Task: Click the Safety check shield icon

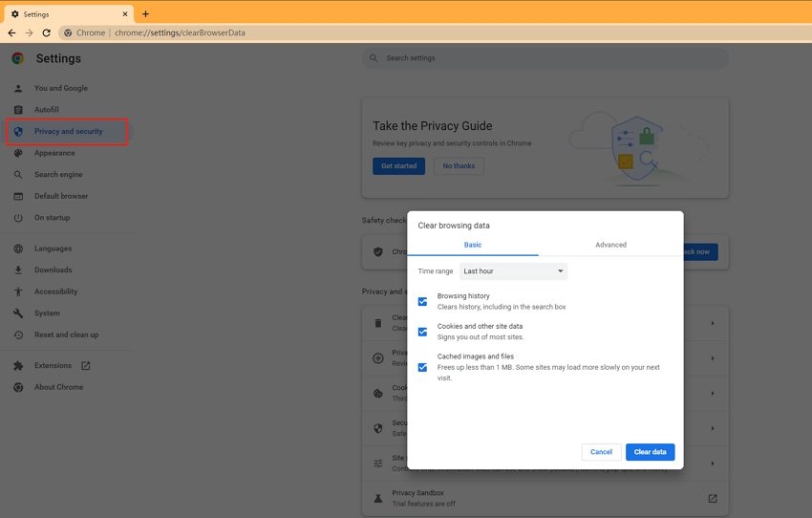Action: pyautogui.click(x=378, y=251)
